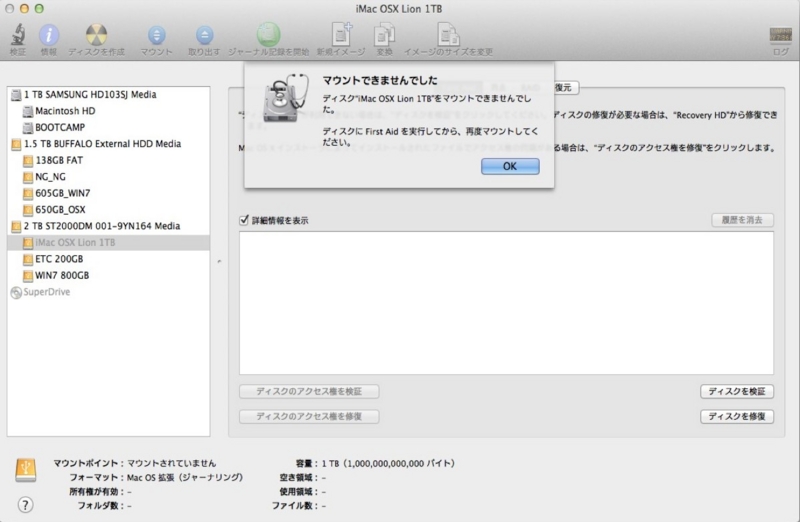Open the help question mark button
The height and width of the screenshot is (522, 800).
(x=25, y=505)
